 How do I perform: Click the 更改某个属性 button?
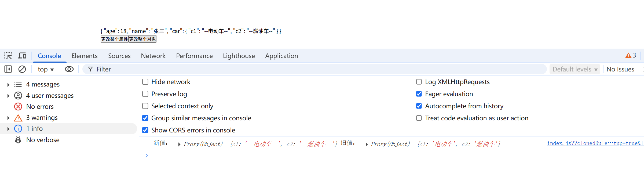pos(115,39)
